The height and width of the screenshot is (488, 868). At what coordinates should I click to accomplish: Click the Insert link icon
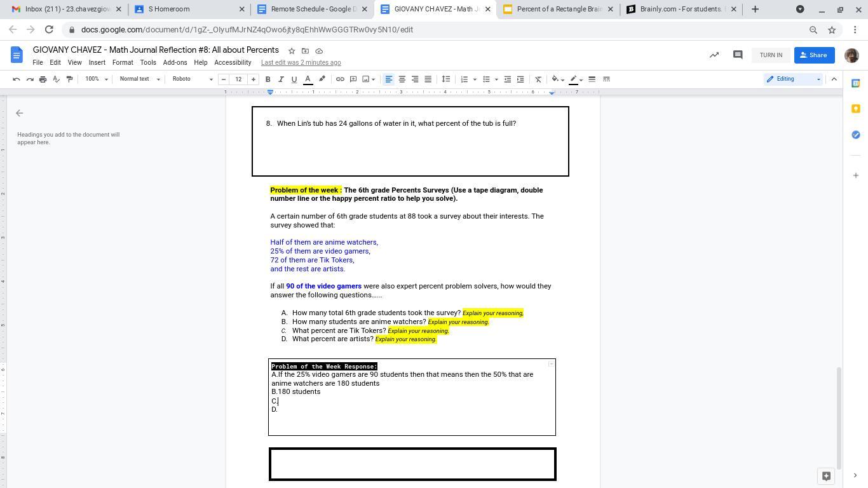pyautogui.click(x=340, y=79)
